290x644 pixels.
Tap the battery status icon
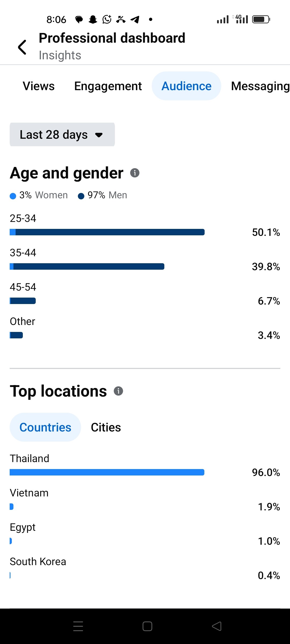261,19
